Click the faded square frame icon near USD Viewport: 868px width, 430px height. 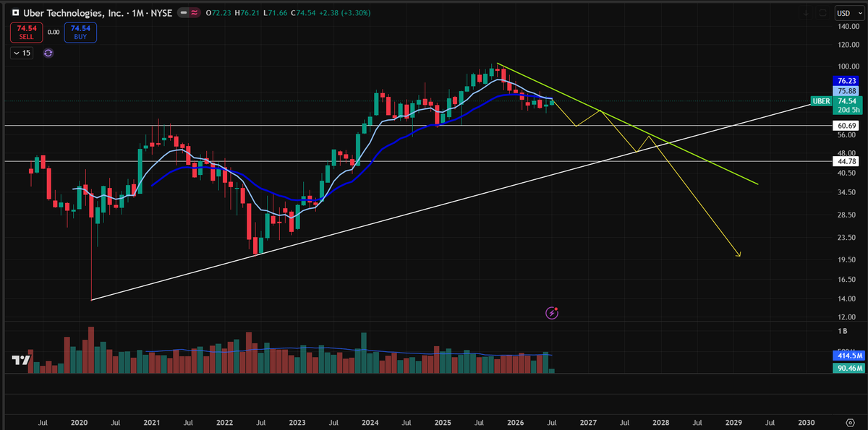click(x=823, y=12)
